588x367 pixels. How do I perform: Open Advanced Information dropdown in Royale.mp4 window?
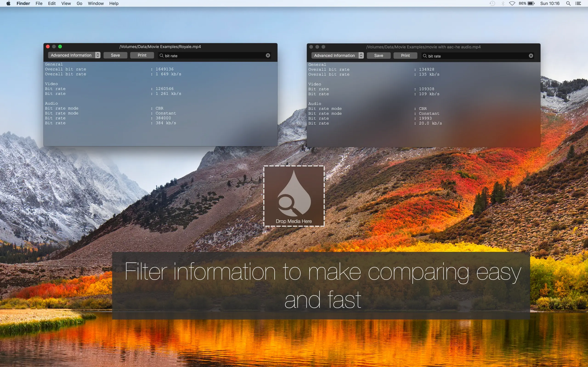(x=74, y=55)
